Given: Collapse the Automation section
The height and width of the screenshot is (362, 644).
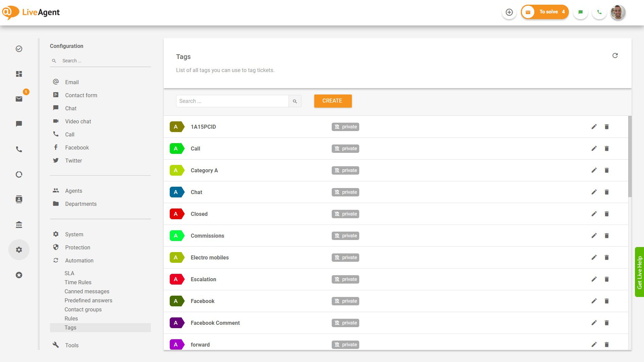Looking at the screenshot, I should pos(79,260).
